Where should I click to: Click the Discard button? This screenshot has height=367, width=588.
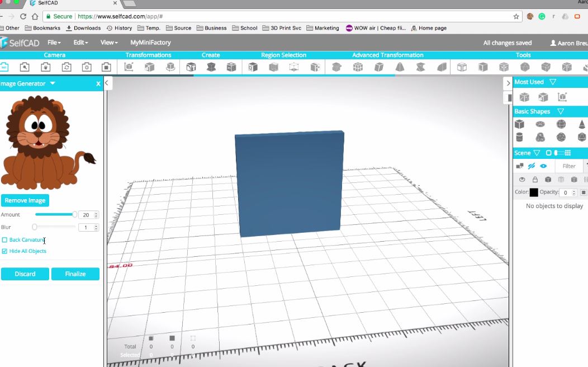(x=25, y=274)
